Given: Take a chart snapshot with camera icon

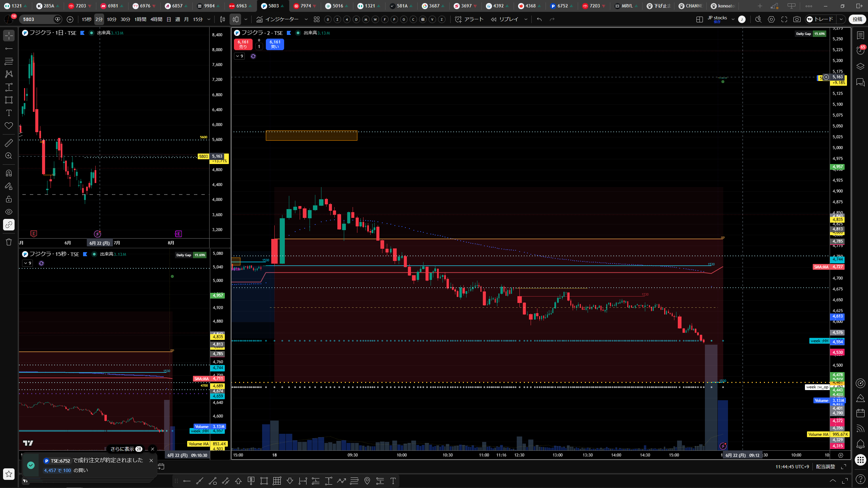Looking at the screenshot, I should point(797,19).
